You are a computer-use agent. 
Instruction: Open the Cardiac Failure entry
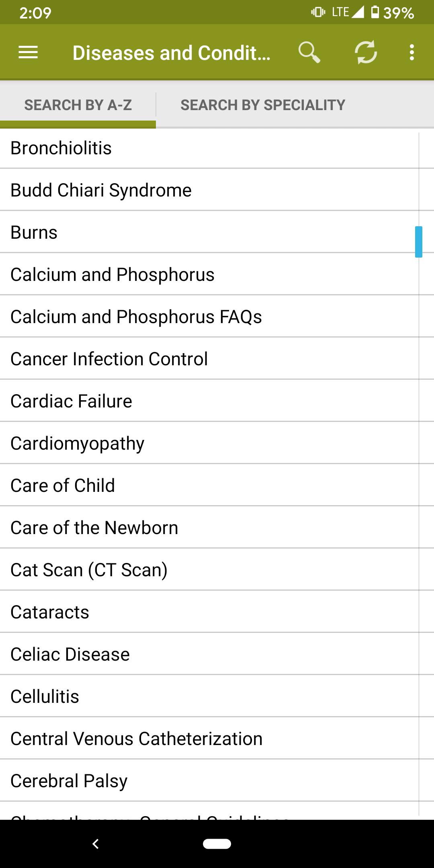tap(209, 401)
